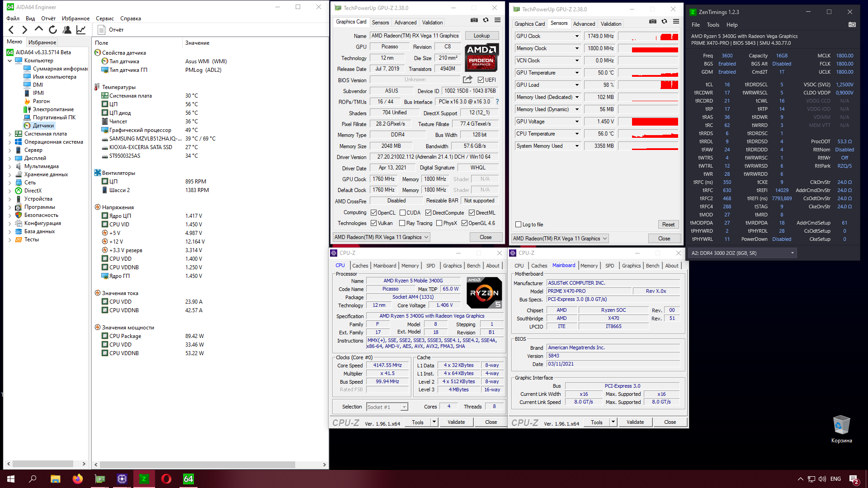Viewport: 868px width, 488px height.
Task: Toggle the CUDA checkbox
Action: pos(402,213)
